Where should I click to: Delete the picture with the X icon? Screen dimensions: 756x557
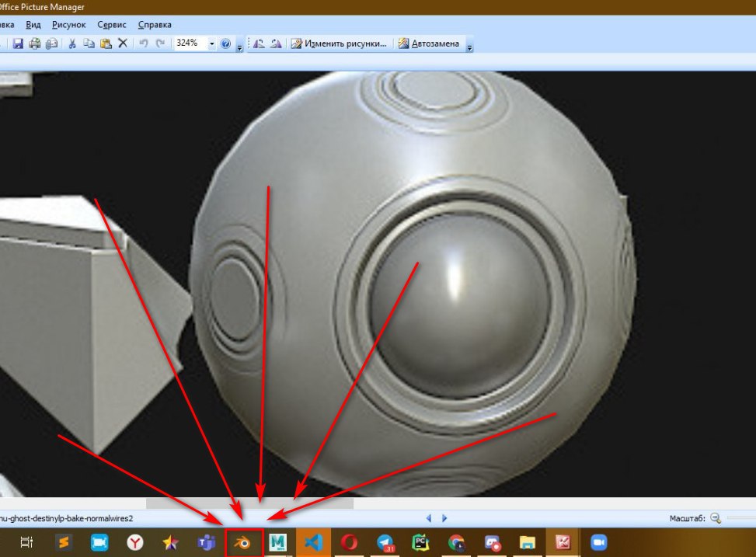(x=123, y=44)
